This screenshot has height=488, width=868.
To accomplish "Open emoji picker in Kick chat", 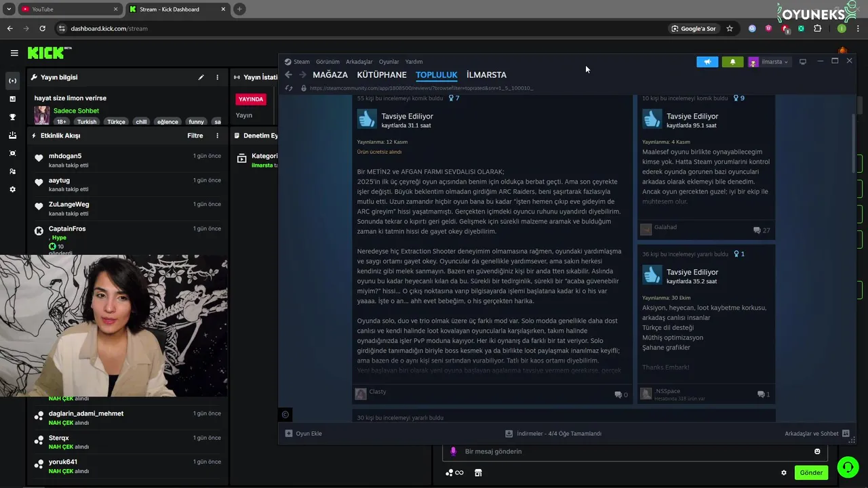I will tap(817, 451).
